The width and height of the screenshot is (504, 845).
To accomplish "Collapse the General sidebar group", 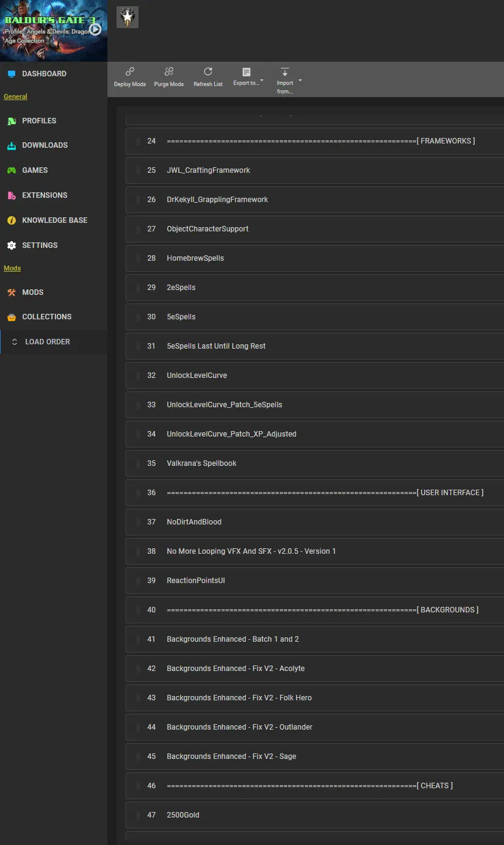I will pos(15,96).
